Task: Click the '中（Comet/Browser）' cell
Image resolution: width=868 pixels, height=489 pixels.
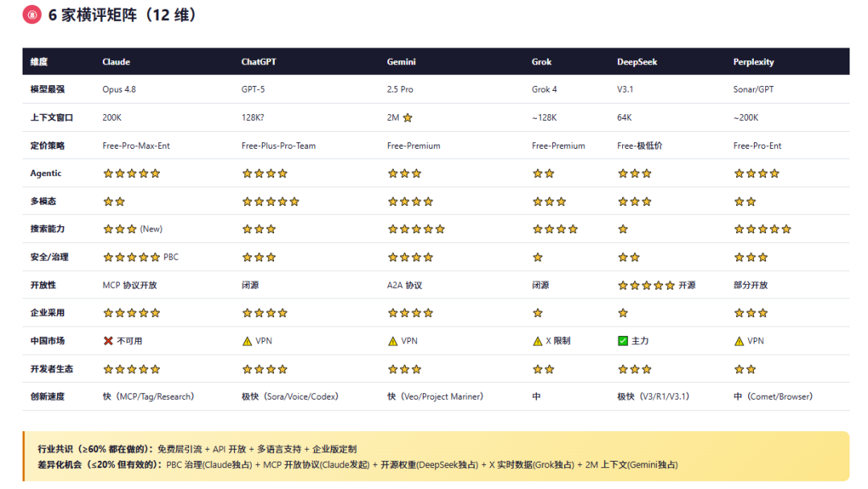Action: [773, 397]
